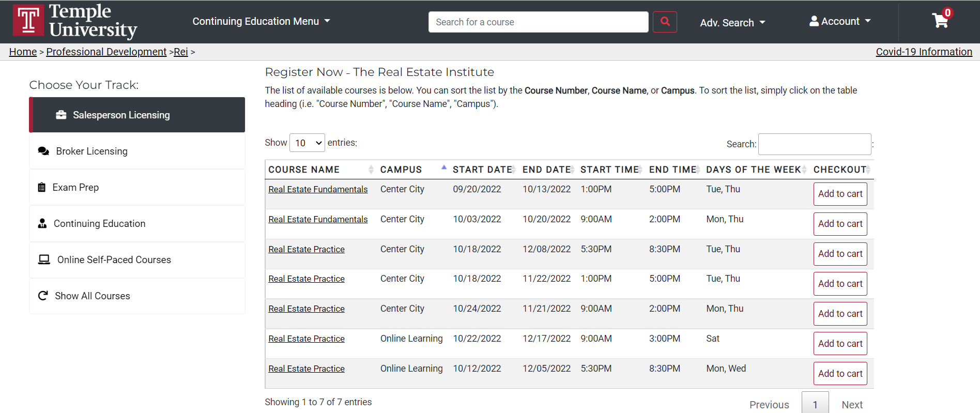980x413 pixels.
Task: Open Real Estate Fundamentals starting 10/03/2022
Action: [318, 219]
